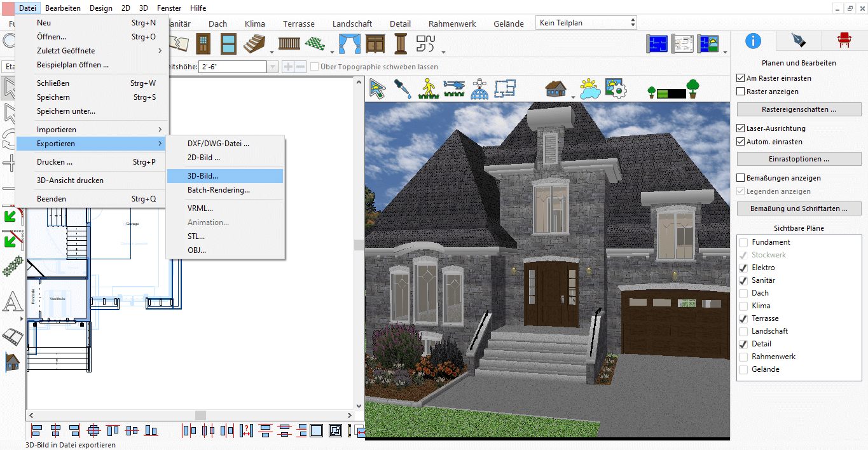The image size is (868, 450).
Task: Click the red armchair furnishings tab icon
Action: point(844,41)
